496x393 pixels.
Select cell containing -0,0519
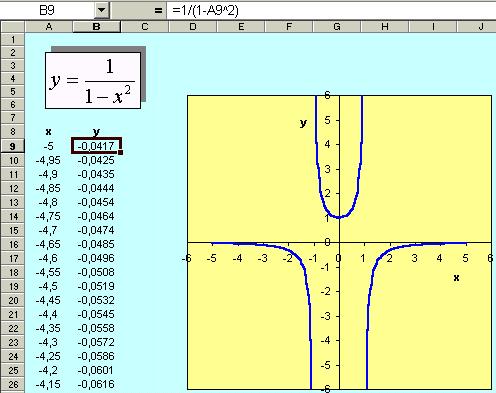click(96, 286)
